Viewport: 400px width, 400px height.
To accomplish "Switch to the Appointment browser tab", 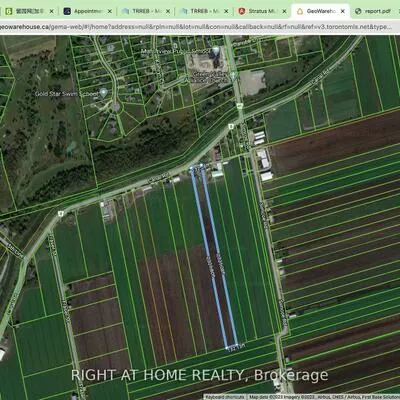I will click(88, 11).
